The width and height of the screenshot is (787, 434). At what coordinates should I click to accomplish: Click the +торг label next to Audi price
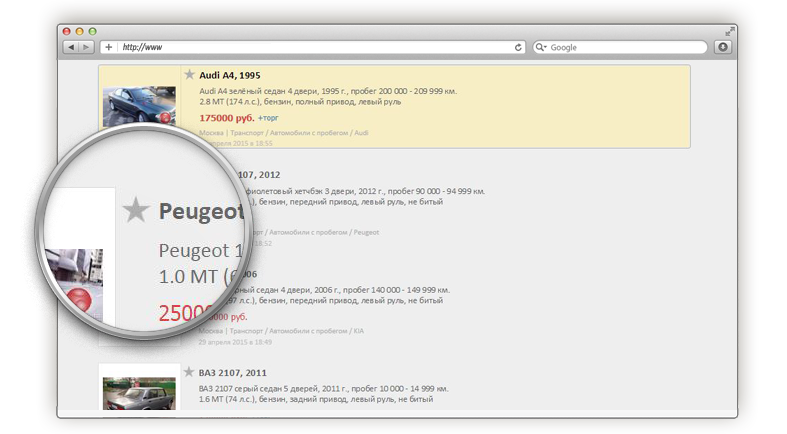click(x=268, y=118)
